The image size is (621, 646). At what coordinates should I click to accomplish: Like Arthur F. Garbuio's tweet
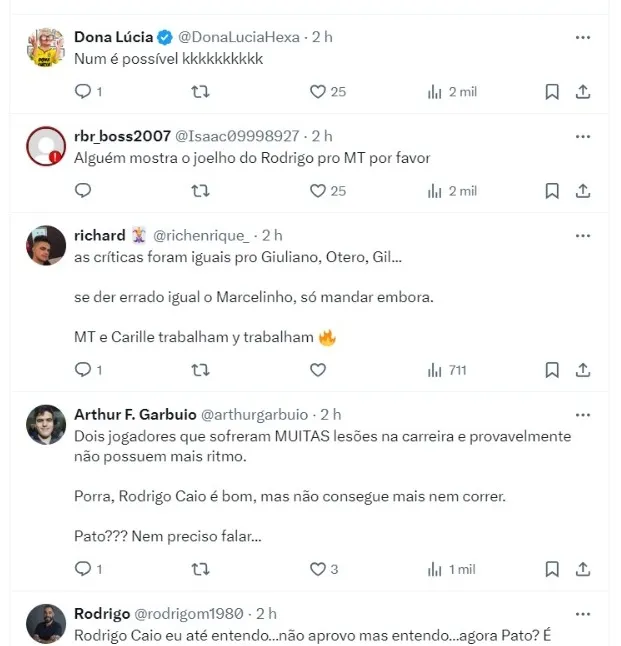click(x=318, y=568)
